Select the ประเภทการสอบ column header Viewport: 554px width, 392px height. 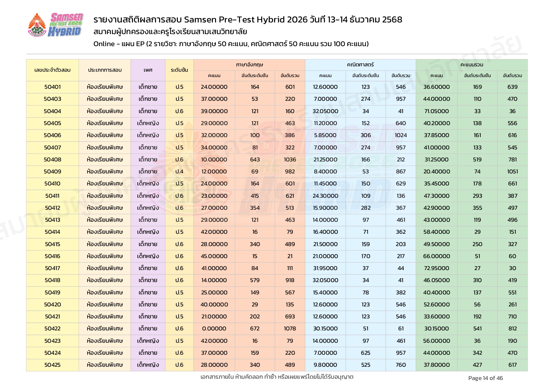pos(105,70)
